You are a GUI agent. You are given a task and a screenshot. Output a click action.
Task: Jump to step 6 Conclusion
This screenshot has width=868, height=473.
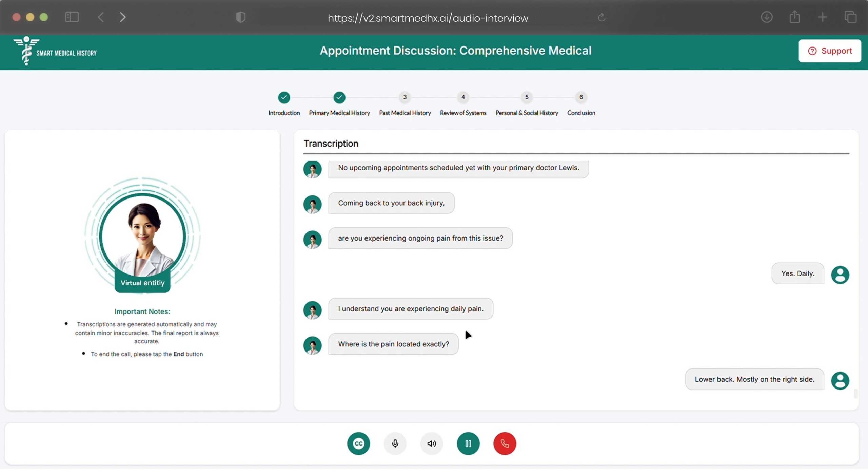581,97
